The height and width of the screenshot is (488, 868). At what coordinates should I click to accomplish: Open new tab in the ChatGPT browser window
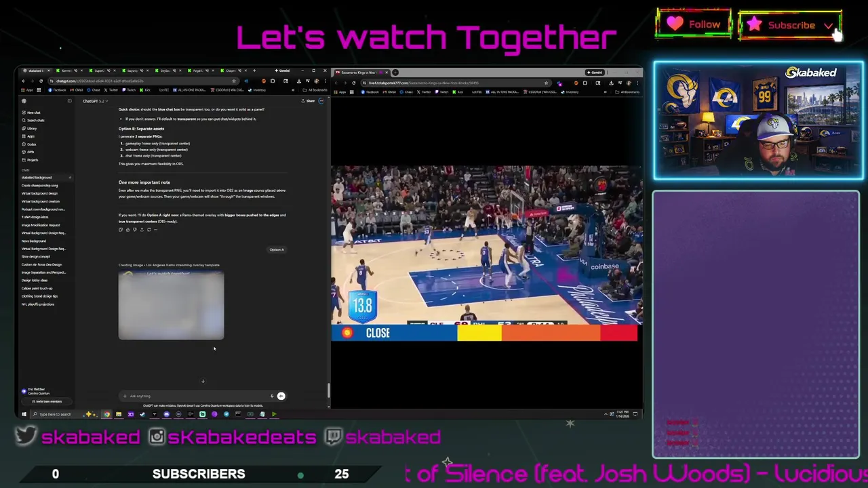click(254, 70)
